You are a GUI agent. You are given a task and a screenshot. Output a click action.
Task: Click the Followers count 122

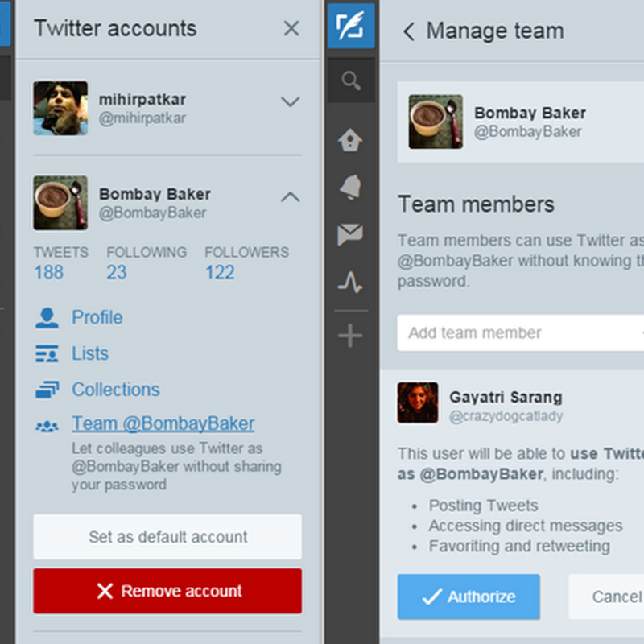tap(220, 272)
